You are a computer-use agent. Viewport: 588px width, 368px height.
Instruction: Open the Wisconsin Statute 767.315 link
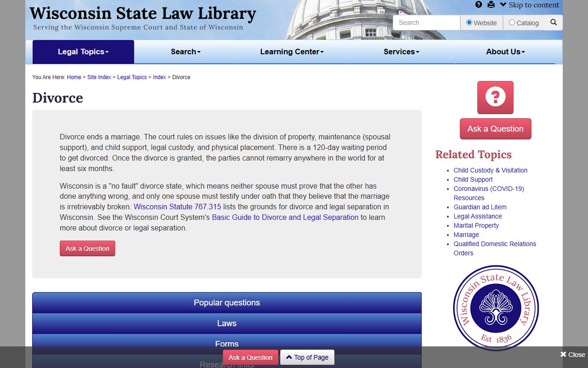click(x=177, y=207)
